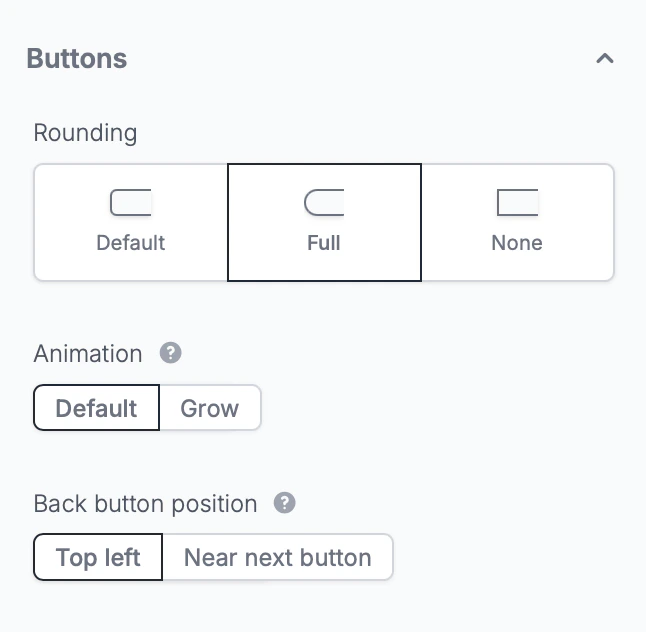Set button animation to Grow
This screenshot has width=646, height=632.
[210, 408]
